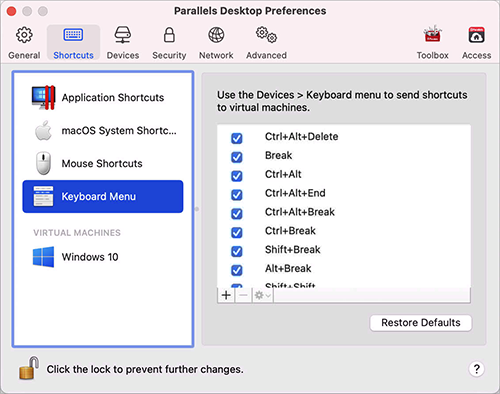Click the Toolbox label

[432, 55]
